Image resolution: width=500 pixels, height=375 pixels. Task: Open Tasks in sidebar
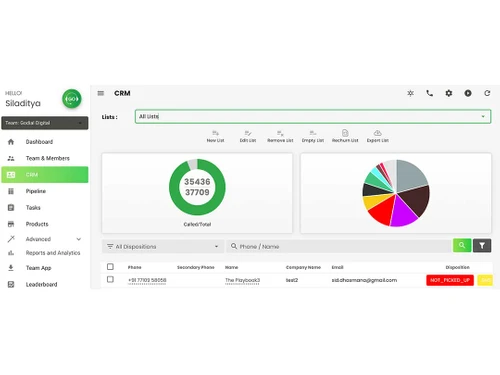pos(45,208)
